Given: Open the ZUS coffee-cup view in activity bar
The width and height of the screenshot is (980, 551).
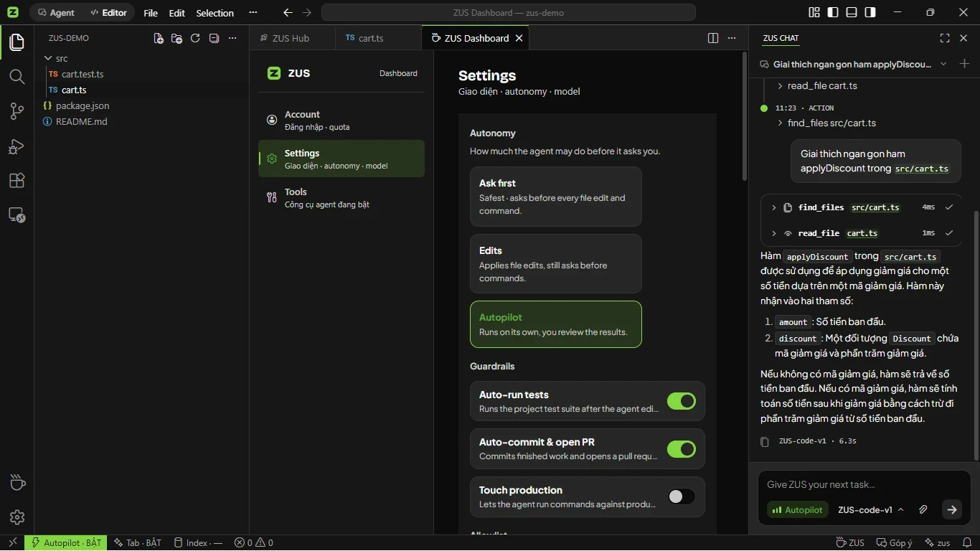Looking at the screenshot, I should point(17,483).
